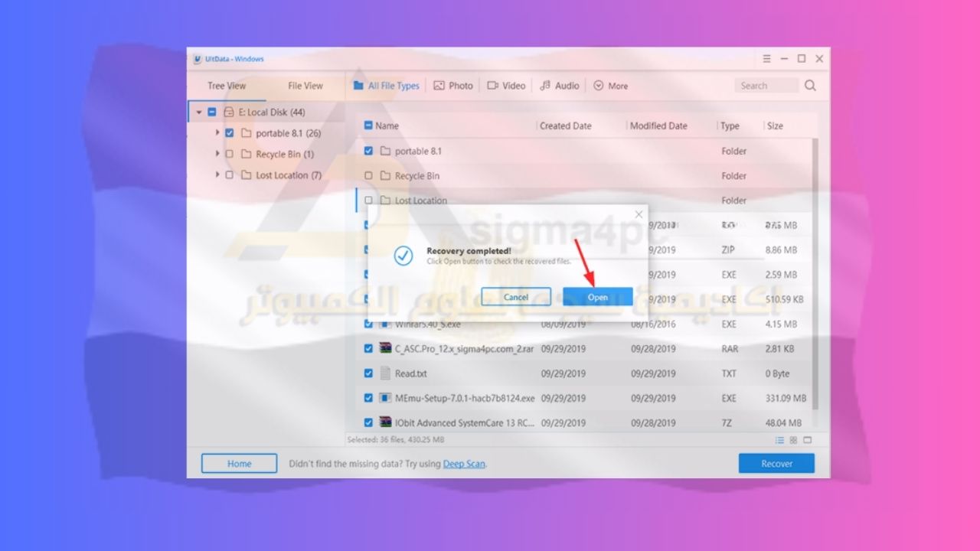
Task: Click the 331.09 MB size cell
Action: pos(786,398)
